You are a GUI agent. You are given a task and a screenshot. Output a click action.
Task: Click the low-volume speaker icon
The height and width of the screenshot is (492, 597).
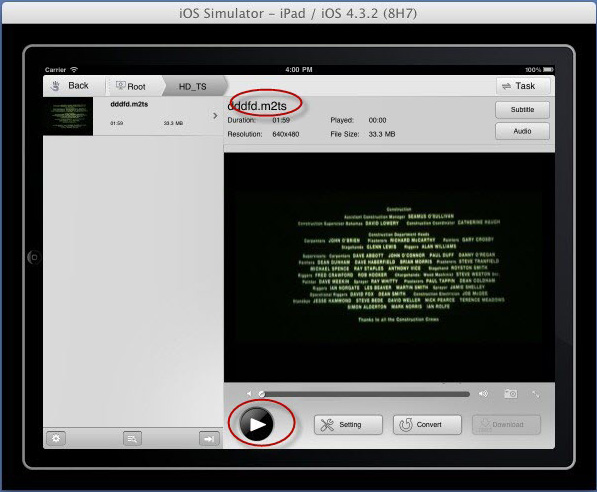249,394
